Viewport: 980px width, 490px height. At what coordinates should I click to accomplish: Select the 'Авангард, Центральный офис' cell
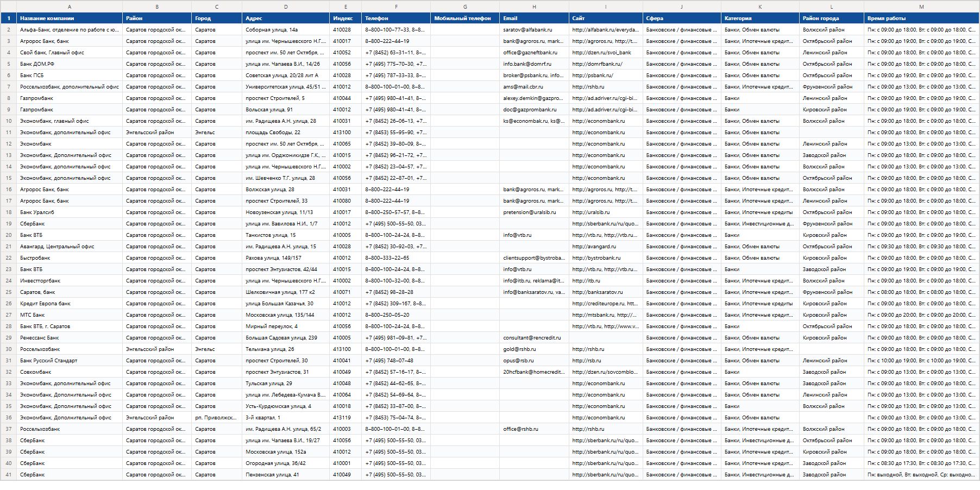(x=70, y=247)
